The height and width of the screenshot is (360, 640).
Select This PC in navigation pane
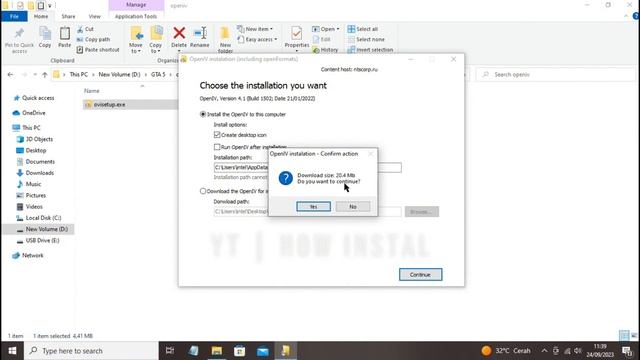(31, 128)
